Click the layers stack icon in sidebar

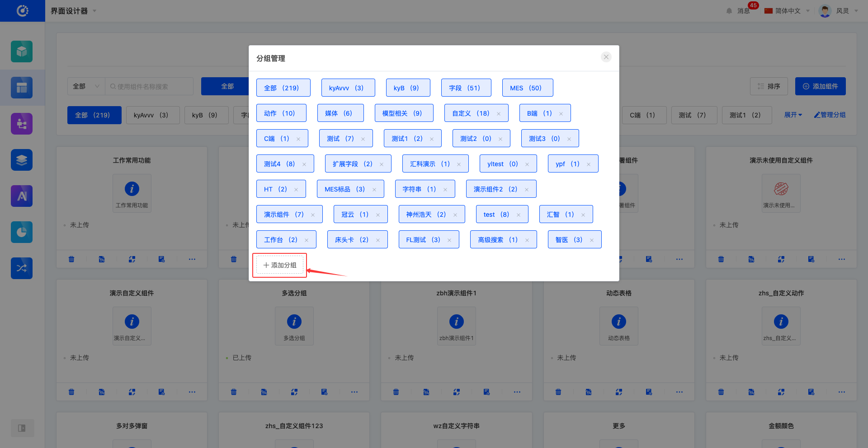point(22,160)
